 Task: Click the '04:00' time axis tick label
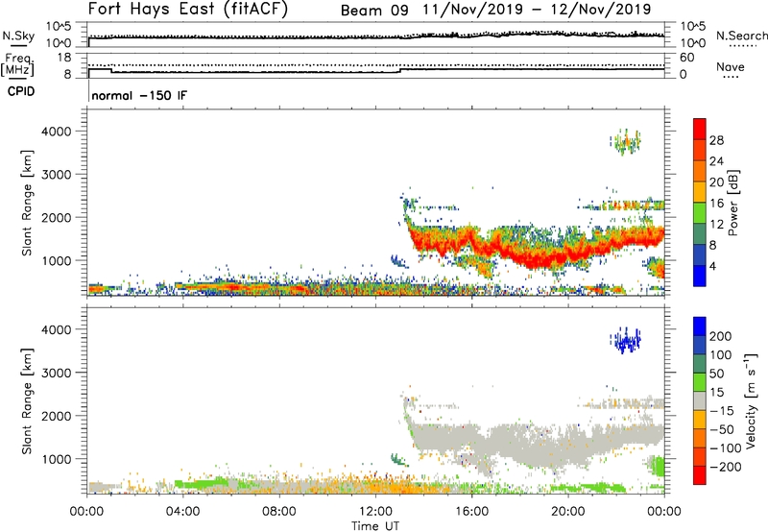pyautogui.click(x=182, y=512)
